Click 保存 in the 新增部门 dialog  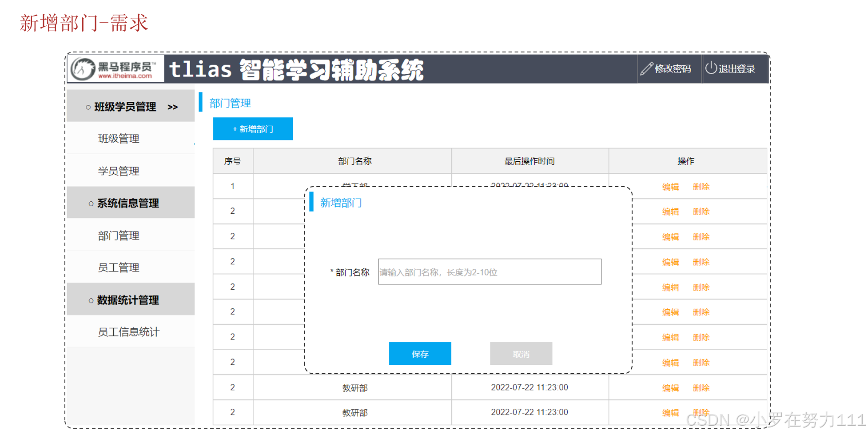point(420,354)
